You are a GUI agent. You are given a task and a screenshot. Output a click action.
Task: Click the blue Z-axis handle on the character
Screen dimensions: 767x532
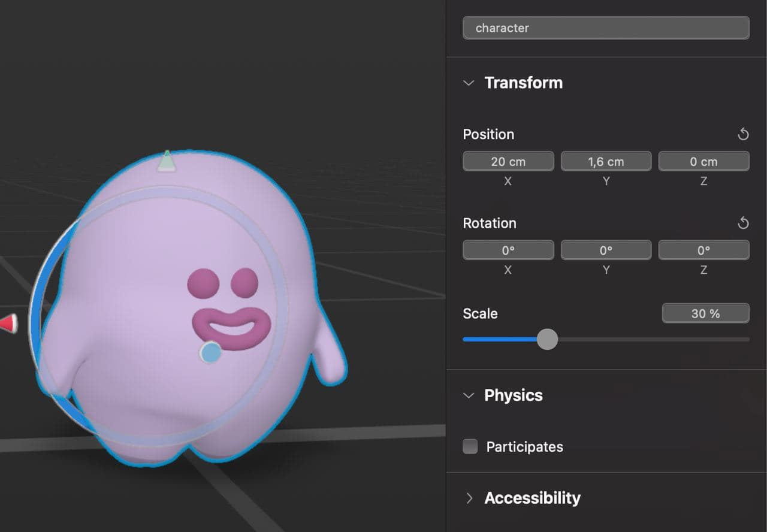[210, 352]
